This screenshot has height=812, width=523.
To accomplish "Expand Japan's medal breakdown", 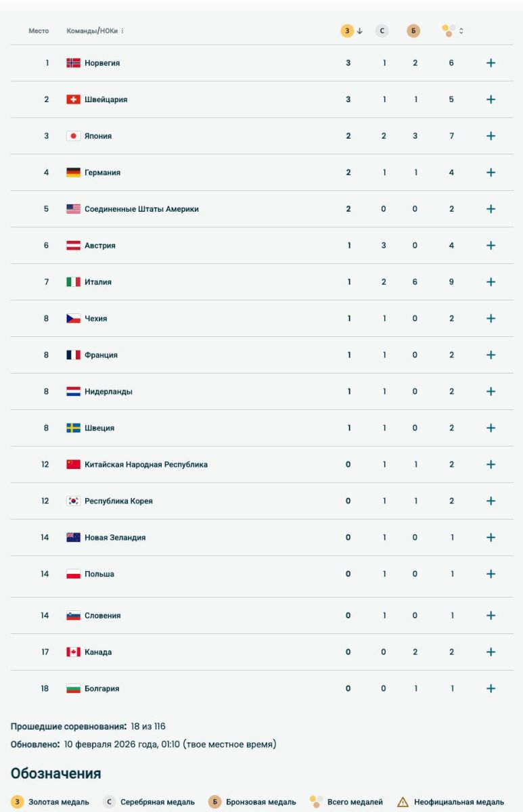I will (x=491, y=136).
